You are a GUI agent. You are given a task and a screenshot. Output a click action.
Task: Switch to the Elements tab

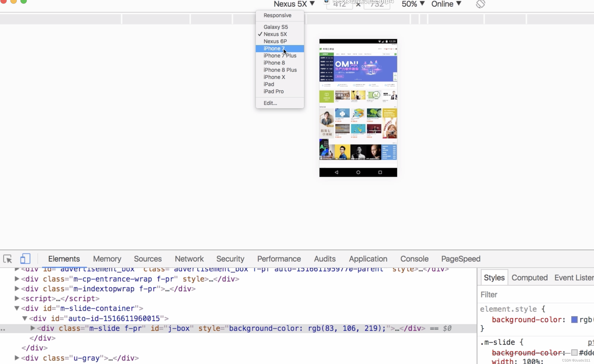click(64, 259)
